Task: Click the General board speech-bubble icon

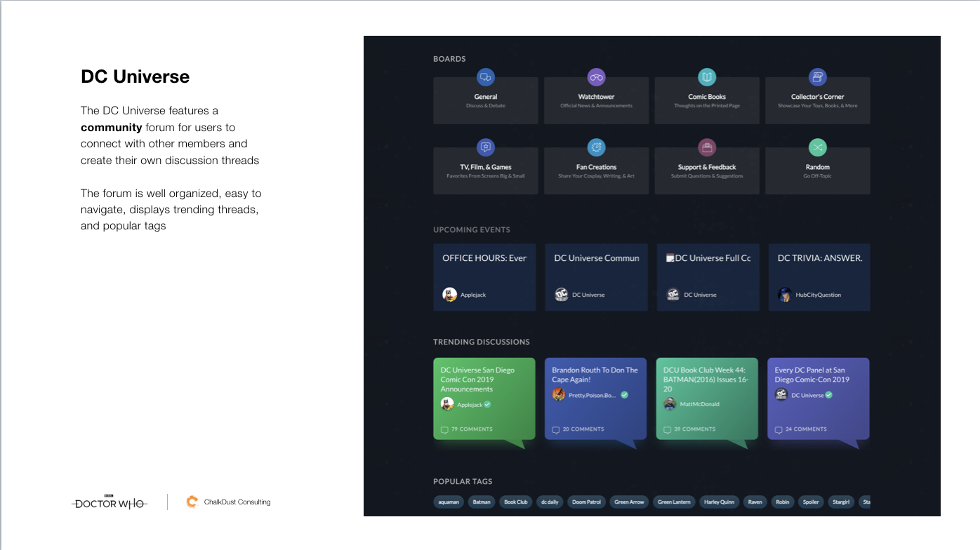Action: pyautogui.click(x=486, y=77)
